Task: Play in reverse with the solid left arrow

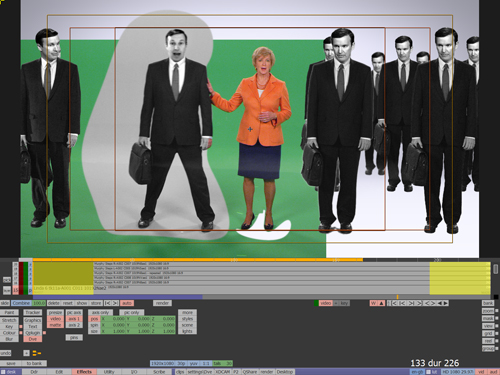Action: [x=439, y=303]
